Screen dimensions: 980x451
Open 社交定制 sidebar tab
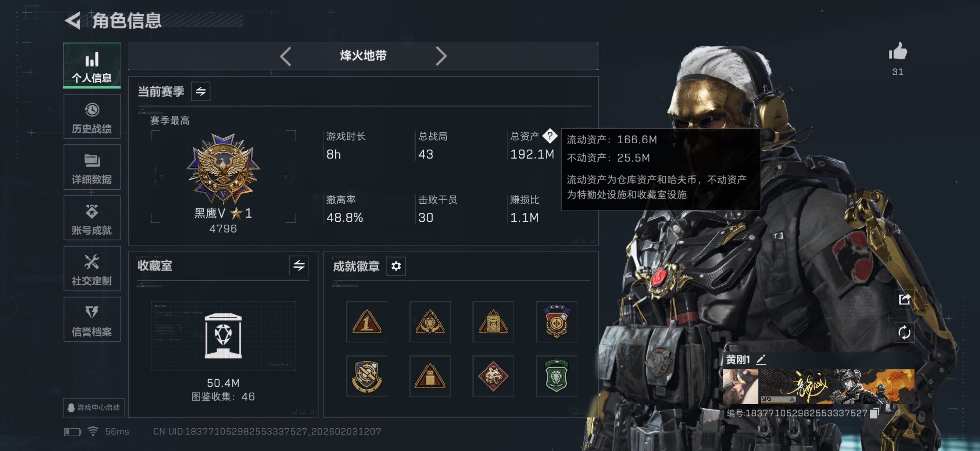pyautogui.click(x=92, y=269)
